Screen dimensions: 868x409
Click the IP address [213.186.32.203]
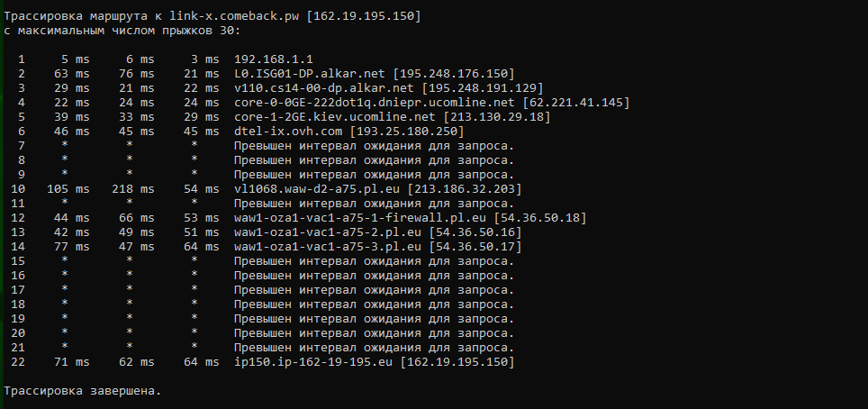point(465,189)
